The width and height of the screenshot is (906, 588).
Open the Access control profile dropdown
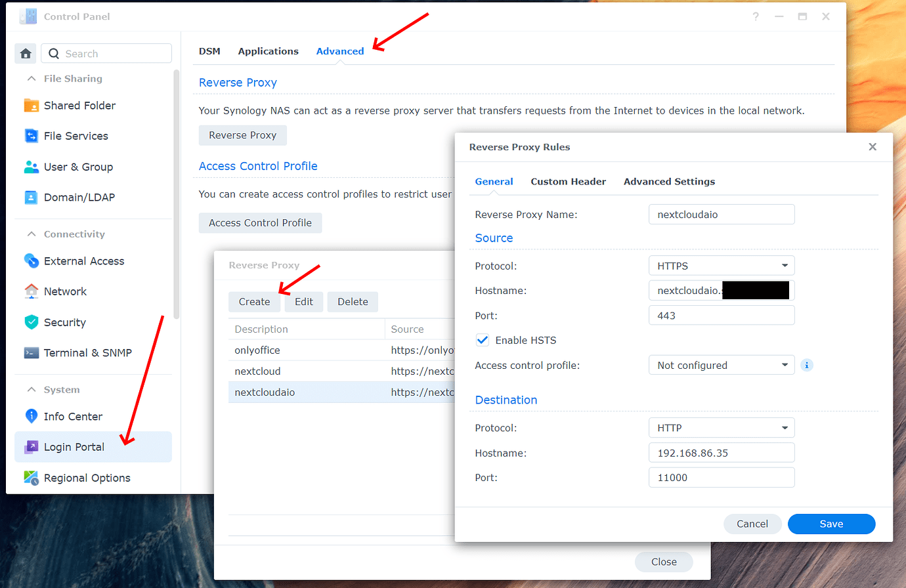(722, 365)
